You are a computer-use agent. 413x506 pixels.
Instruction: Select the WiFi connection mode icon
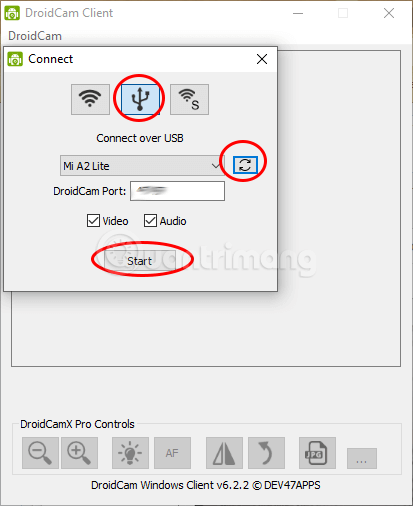tap(90, 99)
